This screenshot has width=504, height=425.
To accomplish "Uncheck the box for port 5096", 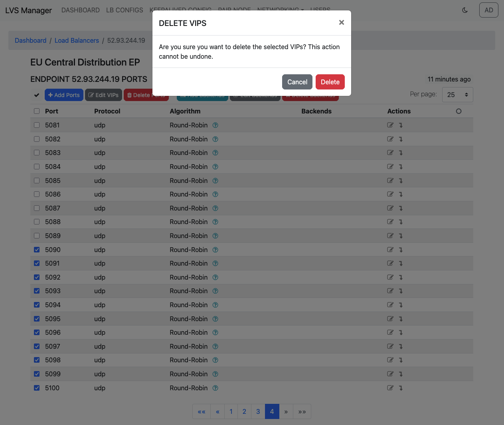I will pyautogui.click(x=37, y=332).
